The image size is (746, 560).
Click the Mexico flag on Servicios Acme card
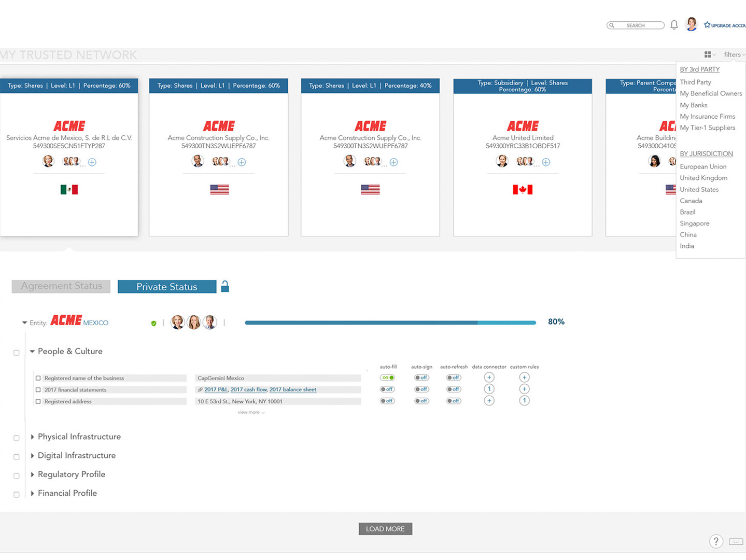tap(69, 190)
